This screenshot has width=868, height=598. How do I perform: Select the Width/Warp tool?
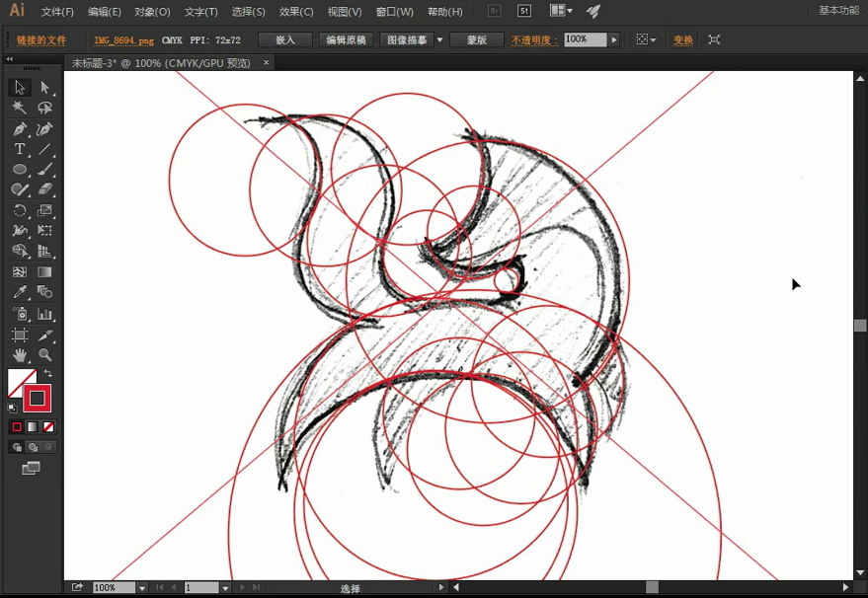tap(20, 230)
